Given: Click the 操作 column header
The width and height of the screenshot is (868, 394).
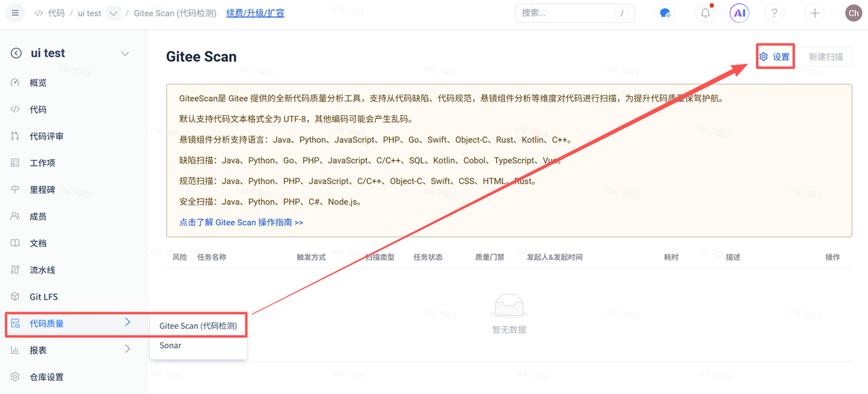Looking at the screenshot, I should tap(833, 257).
